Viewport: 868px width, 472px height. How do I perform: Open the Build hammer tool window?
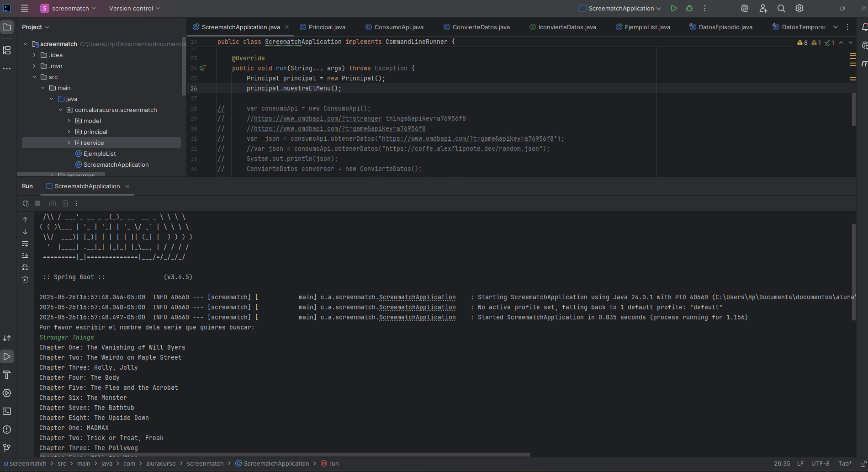(x=7, y=375)
